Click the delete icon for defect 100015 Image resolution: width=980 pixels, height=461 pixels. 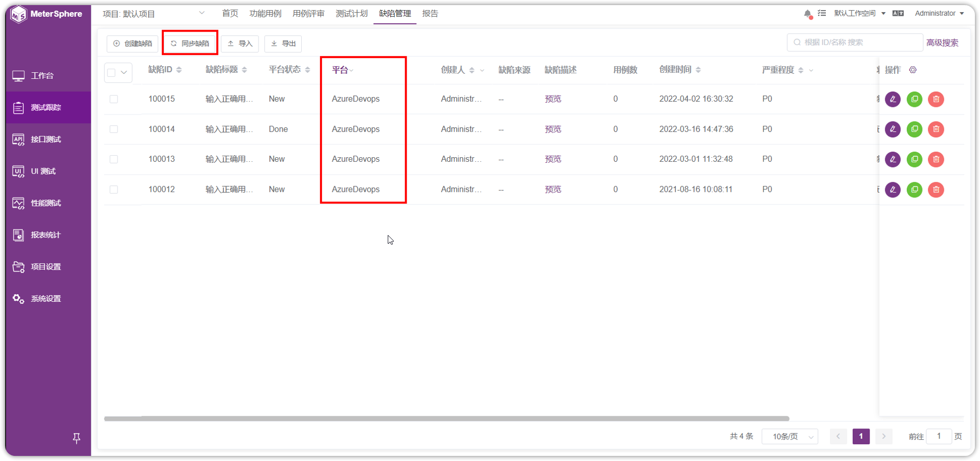[x=936, y=99]
